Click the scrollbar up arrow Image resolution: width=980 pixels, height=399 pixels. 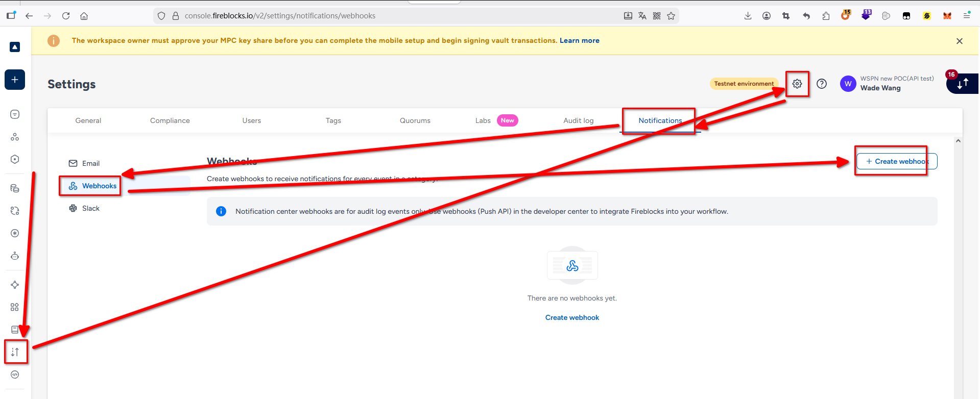(958, 141)
